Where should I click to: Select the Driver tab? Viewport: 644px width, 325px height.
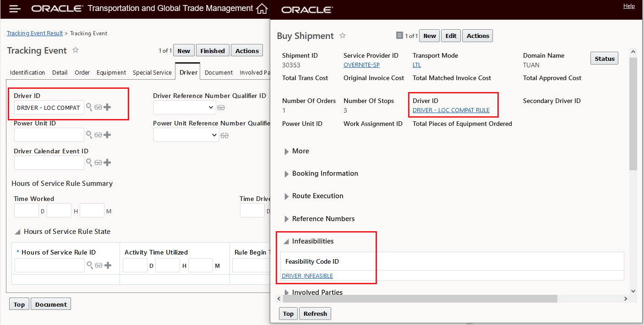(188, 72)
